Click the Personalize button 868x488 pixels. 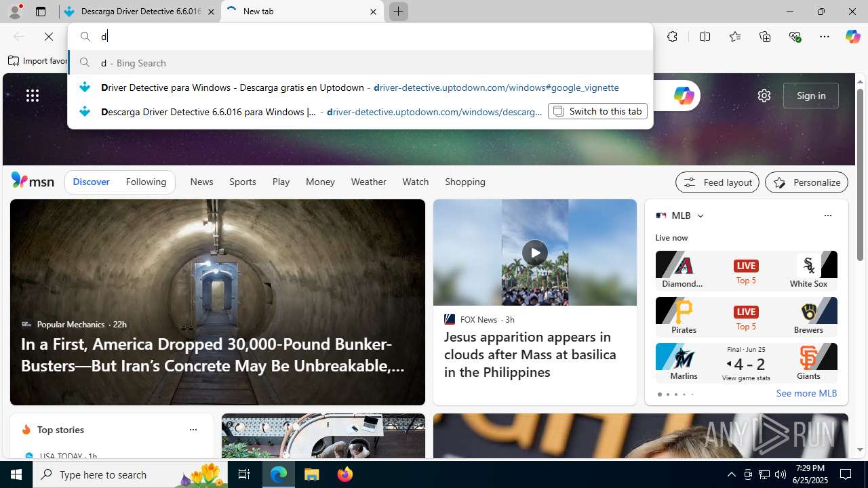(806, 182)
